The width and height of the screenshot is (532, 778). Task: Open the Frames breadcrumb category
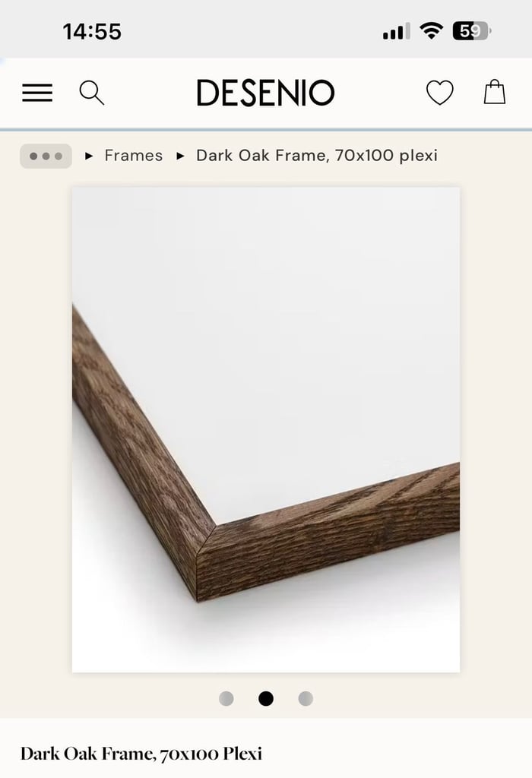[x=134, y=156]
